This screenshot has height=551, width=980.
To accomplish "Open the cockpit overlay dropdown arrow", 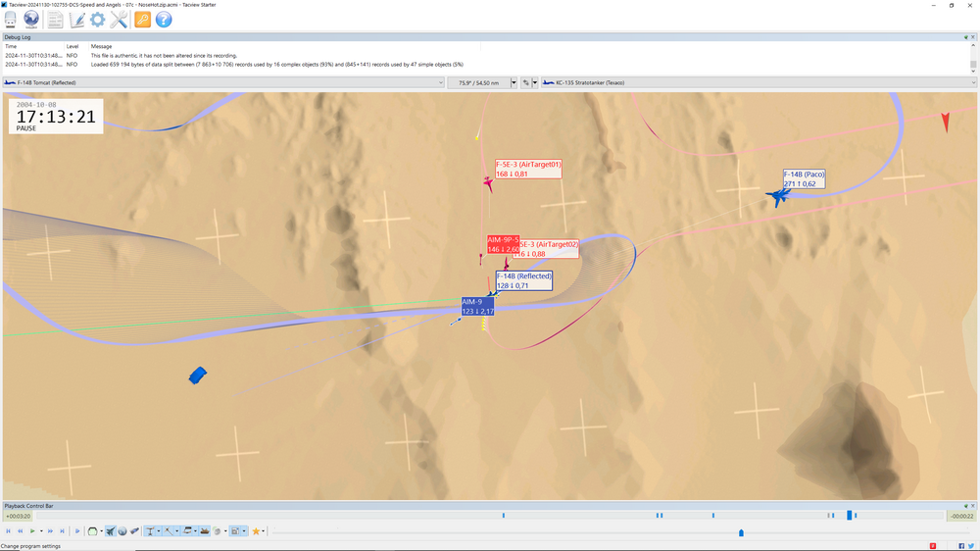I will point(244,531).
